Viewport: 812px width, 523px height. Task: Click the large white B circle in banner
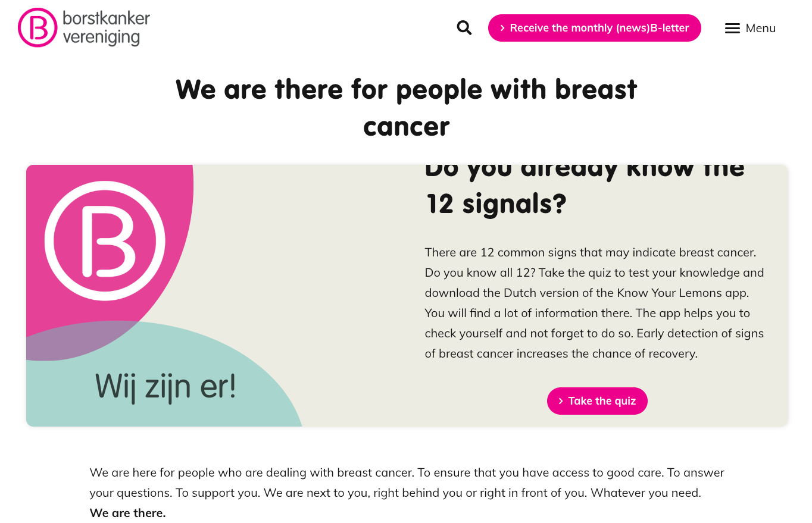point(105,241)
